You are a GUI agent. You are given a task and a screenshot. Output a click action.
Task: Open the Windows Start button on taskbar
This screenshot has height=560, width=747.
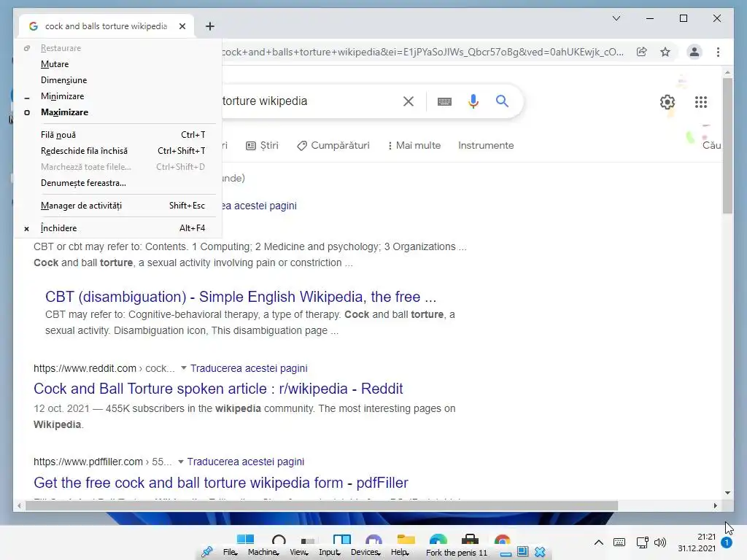point(245,540)
